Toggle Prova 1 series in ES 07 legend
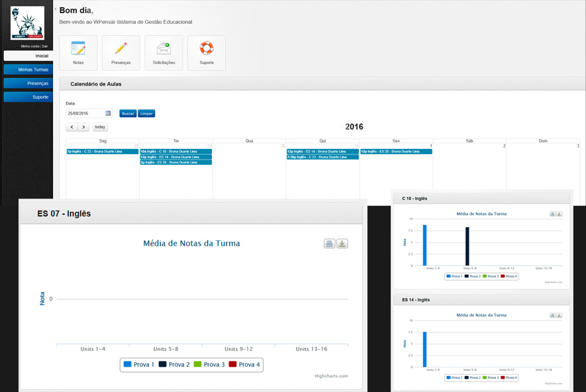This screenshot has width=586, height=392. 139,365
